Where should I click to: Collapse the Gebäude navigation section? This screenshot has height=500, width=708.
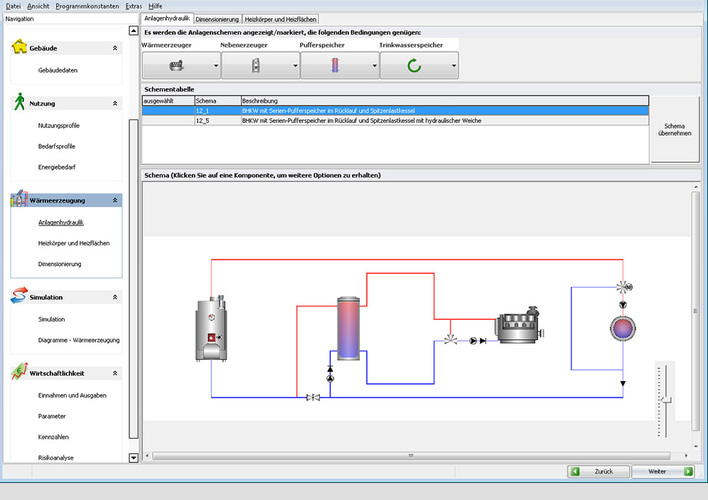click(114, 48)
